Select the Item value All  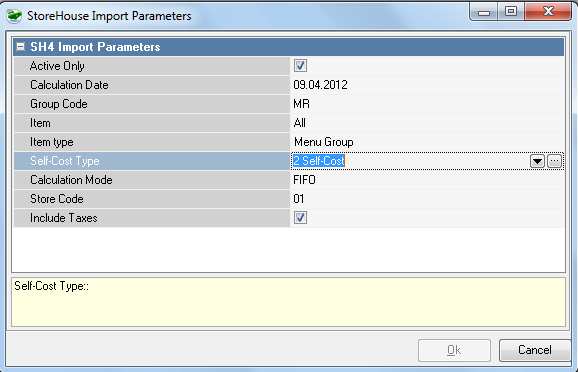(299, 123)
